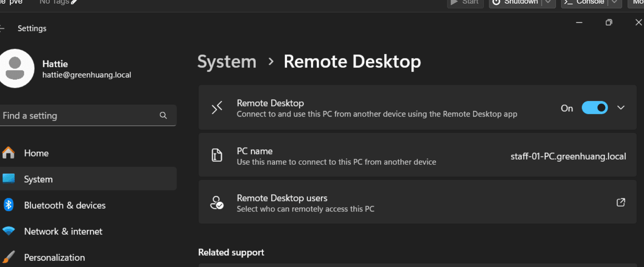Open the Shutdown dropdown arrow
This screenshot has height=267, width=644.
tap(548, 2)
